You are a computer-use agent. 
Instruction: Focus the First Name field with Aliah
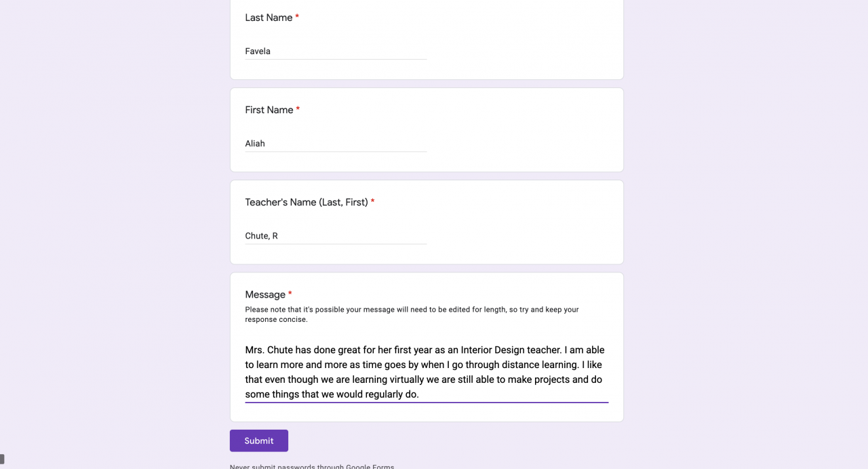[x=335, y=144]
